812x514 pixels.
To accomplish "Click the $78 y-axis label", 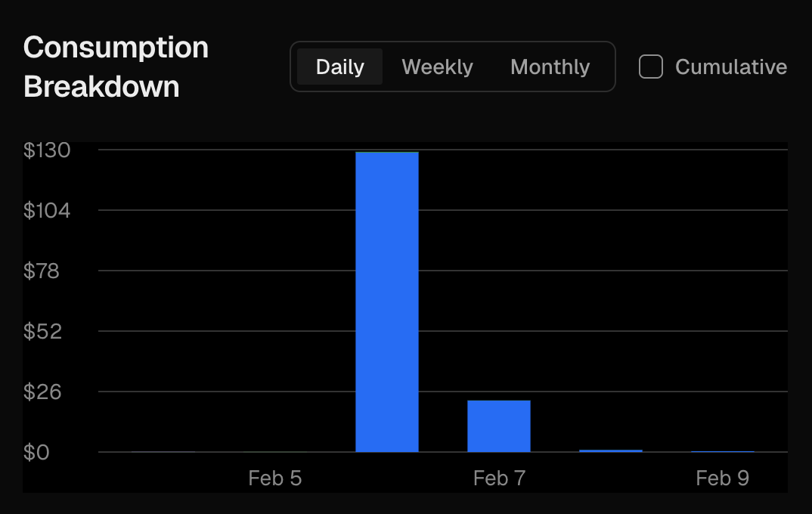I will point(42,271).
